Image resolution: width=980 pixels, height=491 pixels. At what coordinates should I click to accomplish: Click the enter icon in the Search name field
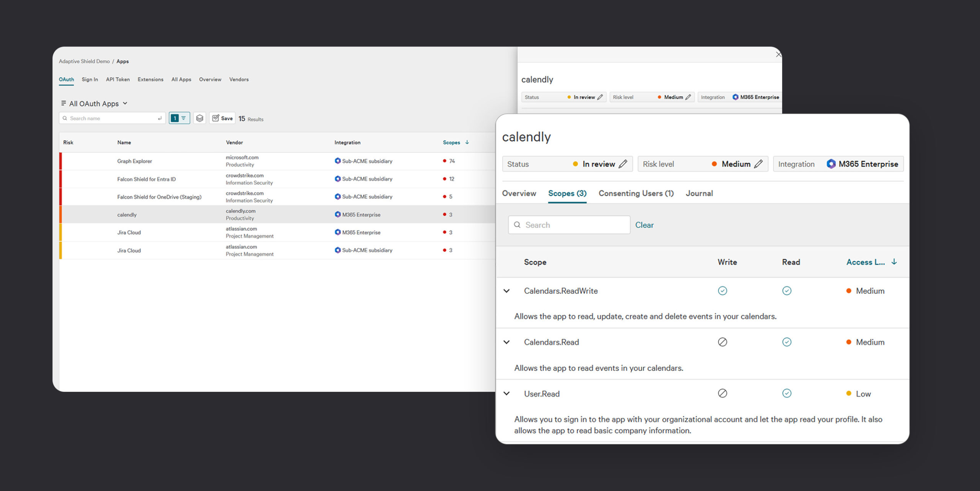[x=160, y=118]
